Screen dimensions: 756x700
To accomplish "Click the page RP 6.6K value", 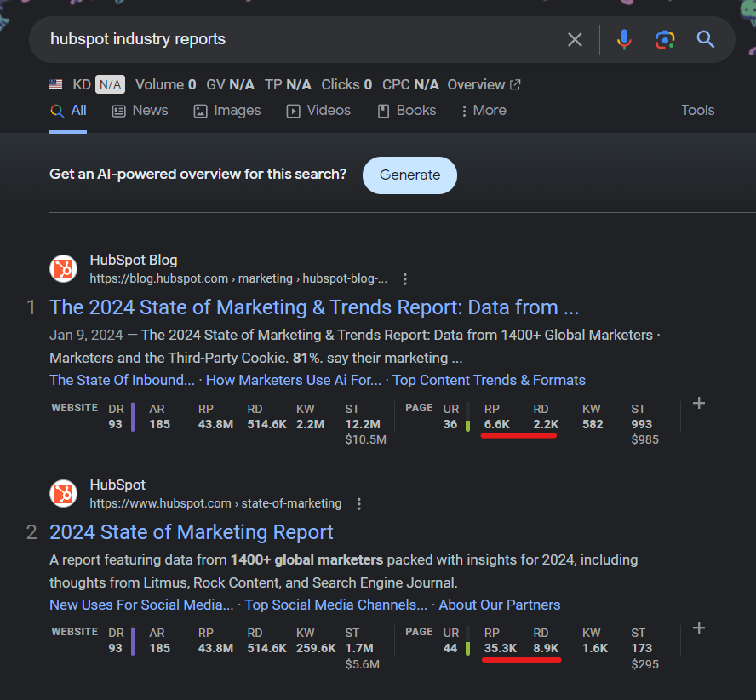I will 496,425.
